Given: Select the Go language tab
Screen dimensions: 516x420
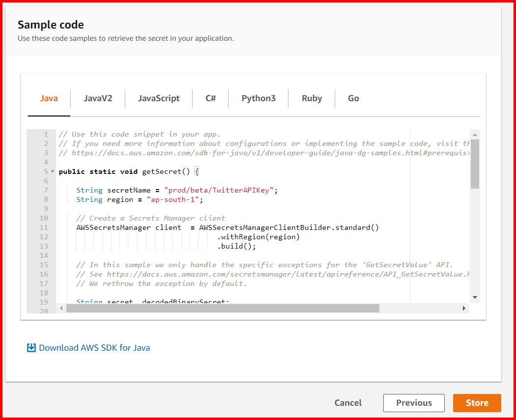Looking at the screenshot, I should (353, 98).
